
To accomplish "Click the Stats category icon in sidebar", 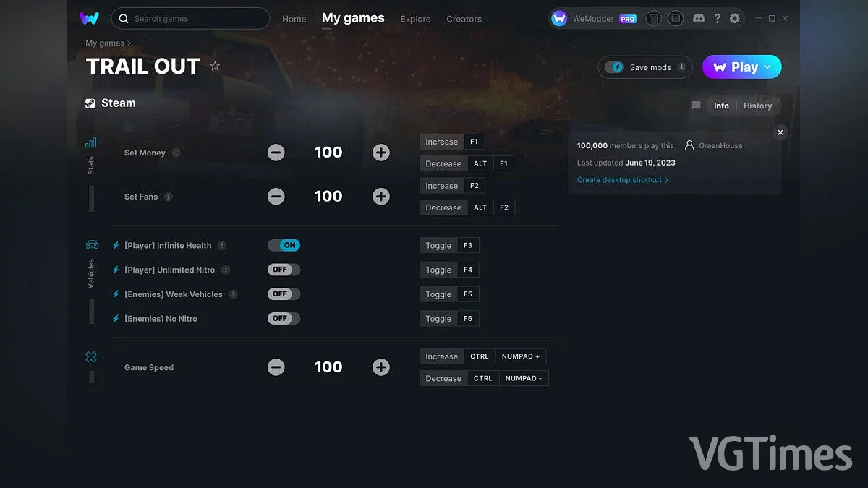I will (x=91, y=143).
